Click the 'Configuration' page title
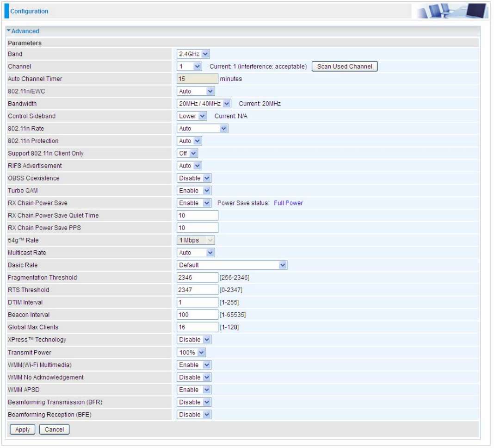This screenshot has width=494, height=448. click(29, 11)
